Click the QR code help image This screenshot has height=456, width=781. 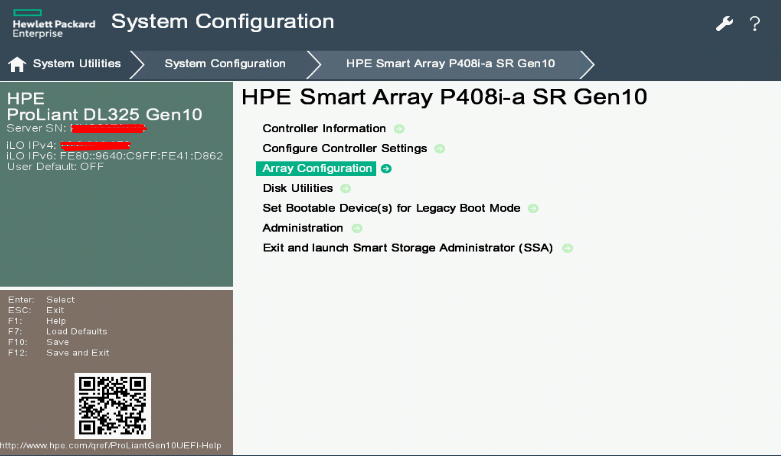[x=113, y=405]
